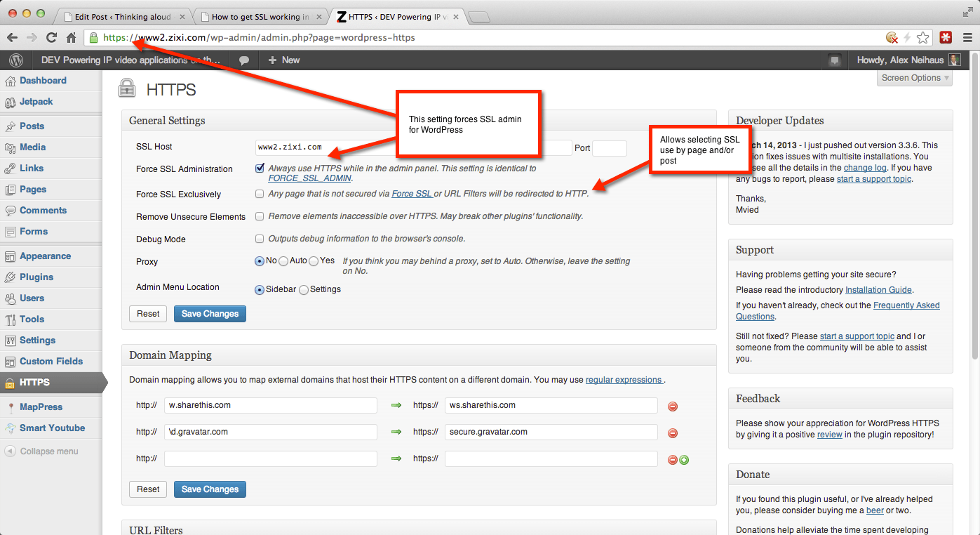Screen dimensions: 980x535
Task: Open the change log link
Action: (865, 168)
